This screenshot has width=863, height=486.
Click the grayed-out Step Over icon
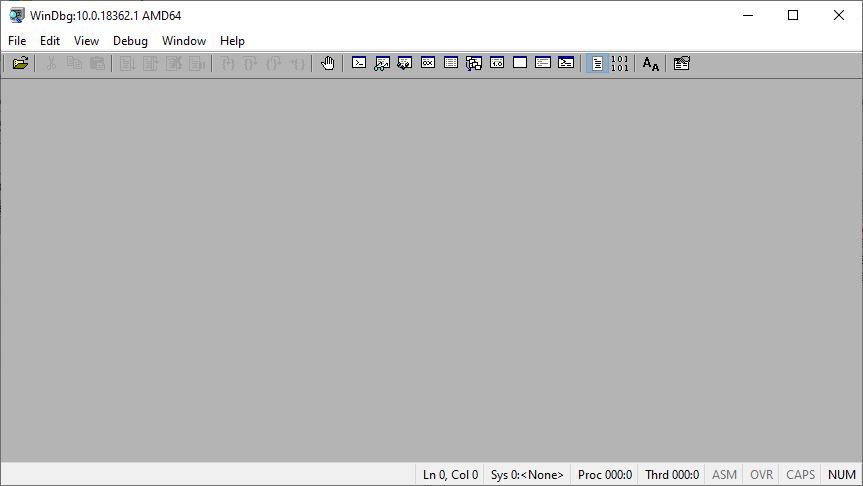click(250, 63)
